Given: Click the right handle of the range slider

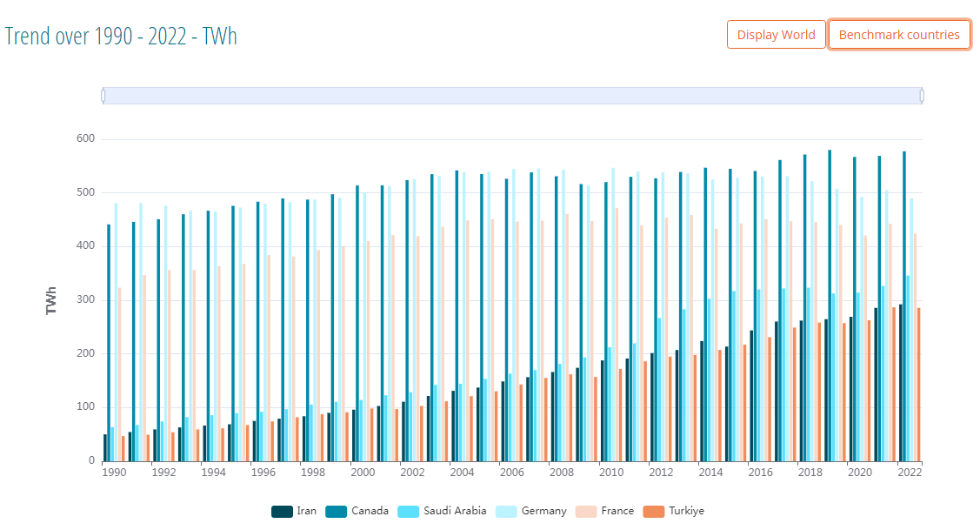Looking at the screenshot, I should click(x=922, y=96).
